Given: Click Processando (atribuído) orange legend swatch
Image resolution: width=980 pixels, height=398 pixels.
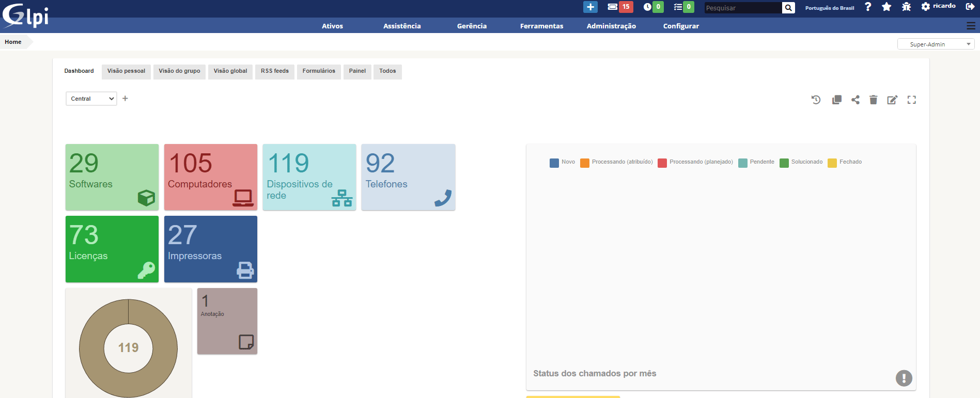Looking at the screenshot, I should coord(585,163).
